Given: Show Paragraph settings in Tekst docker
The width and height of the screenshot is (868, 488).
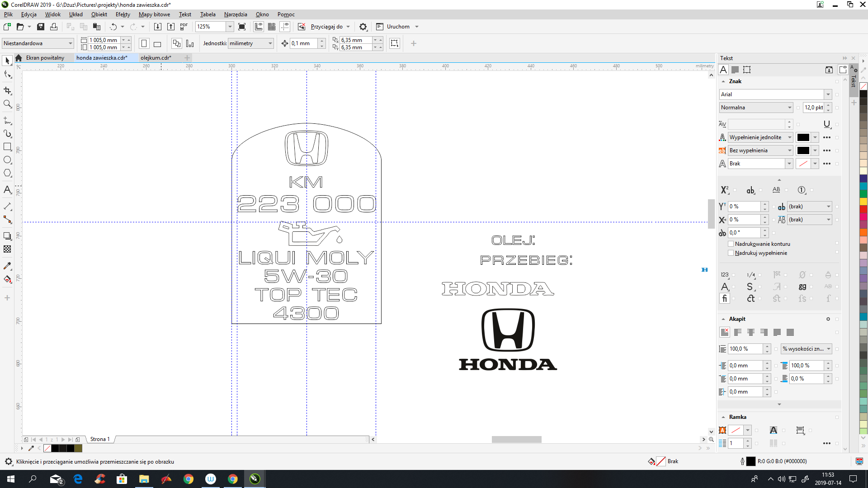Looking at the screenshot, I should point(735,70).
